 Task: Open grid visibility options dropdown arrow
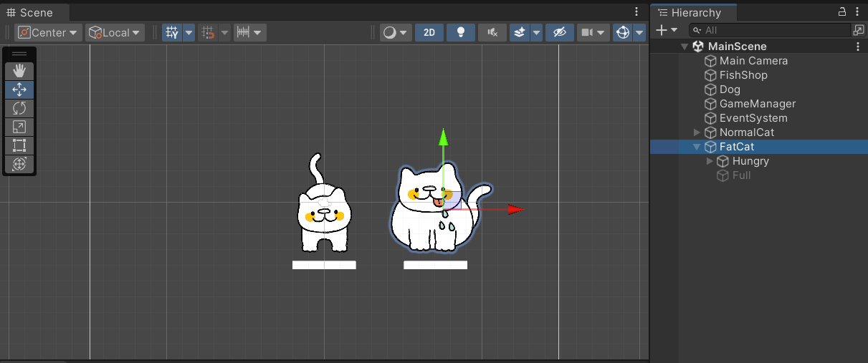click(x=189, y=32)
